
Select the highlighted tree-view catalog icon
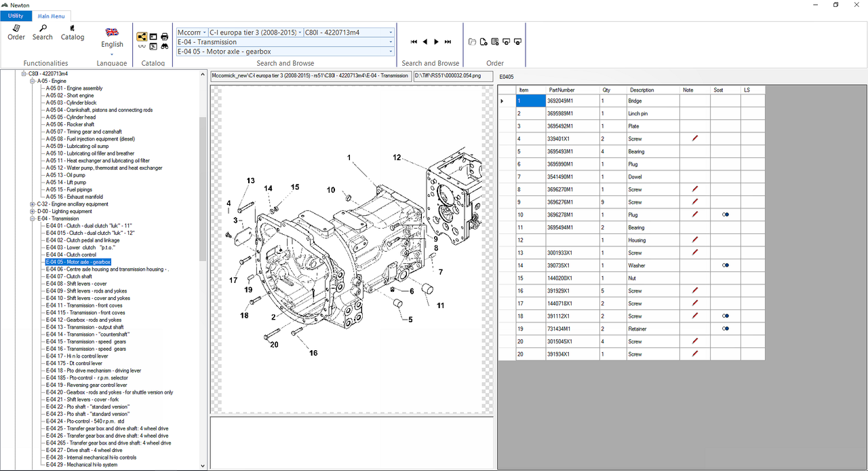pyautogui.click(x=142, y=37)
